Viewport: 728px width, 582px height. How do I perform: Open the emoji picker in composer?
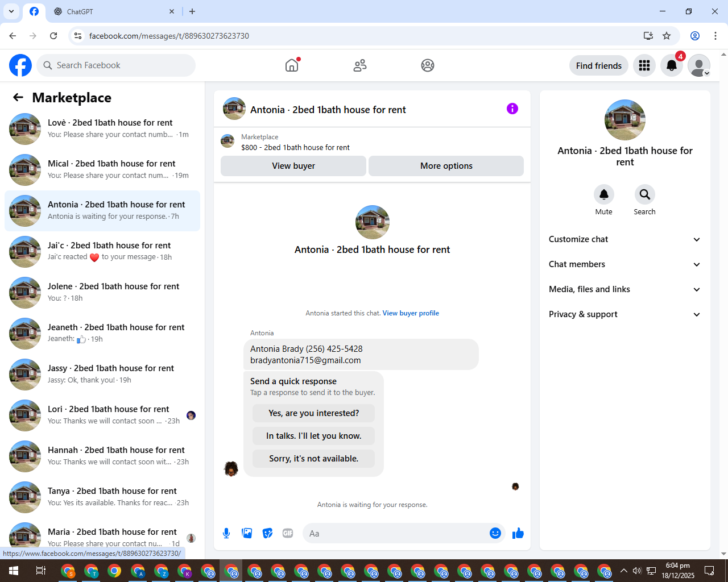495,533
